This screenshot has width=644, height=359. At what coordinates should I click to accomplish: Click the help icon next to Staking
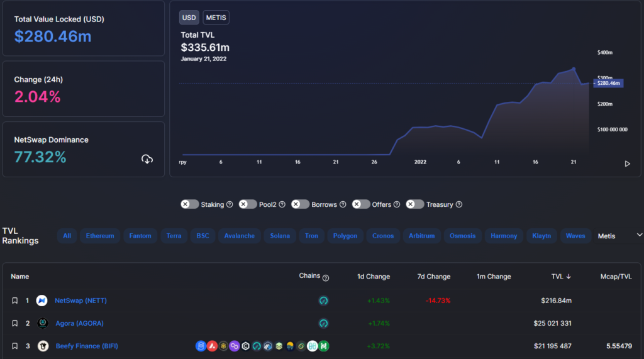pos(230,204)
